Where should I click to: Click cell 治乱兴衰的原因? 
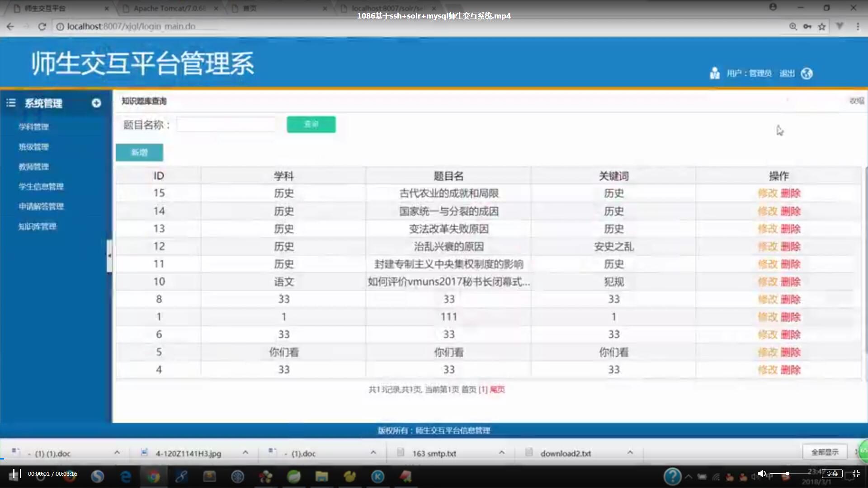point(449,247)
